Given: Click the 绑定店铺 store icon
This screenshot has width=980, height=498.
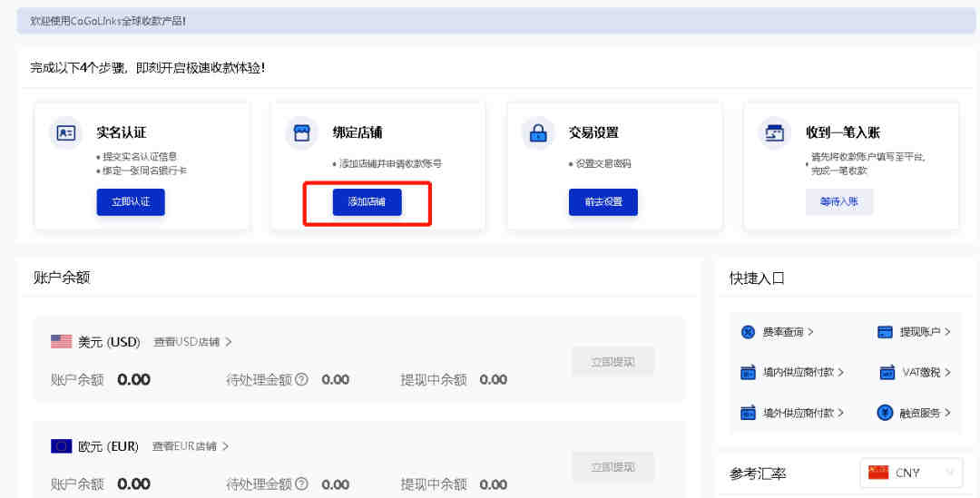Looking at the screenshot, I should [302, 133].
